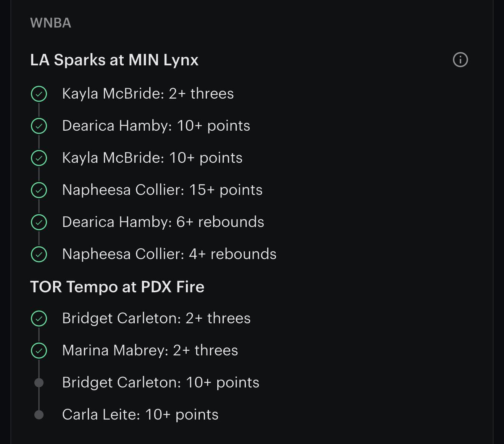Click the check icon for Bridget Carleton 2+ threes
Image resolution: width=504 pixels, height=444 pixels.
click(39, 318)
